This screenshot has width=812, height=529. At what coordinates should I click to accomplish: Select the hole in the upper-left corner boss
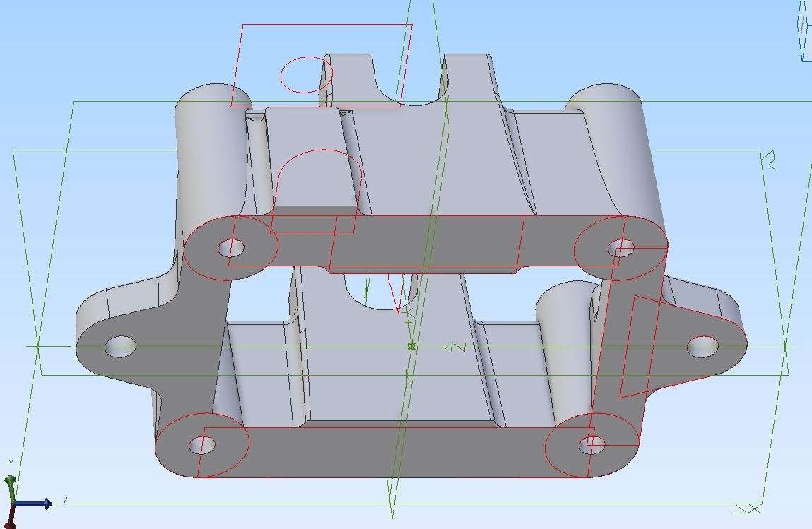point(231,249)
